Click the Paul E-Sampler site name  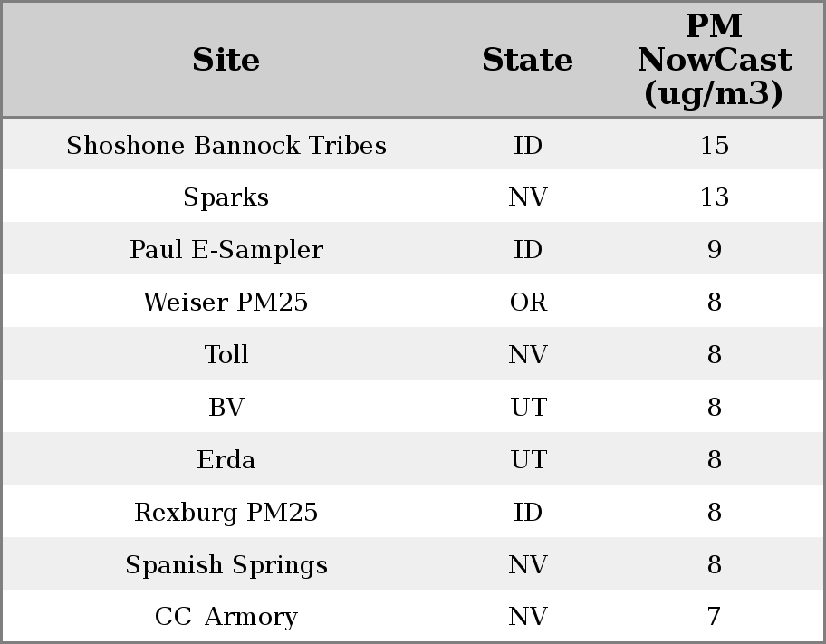[226, 250]
